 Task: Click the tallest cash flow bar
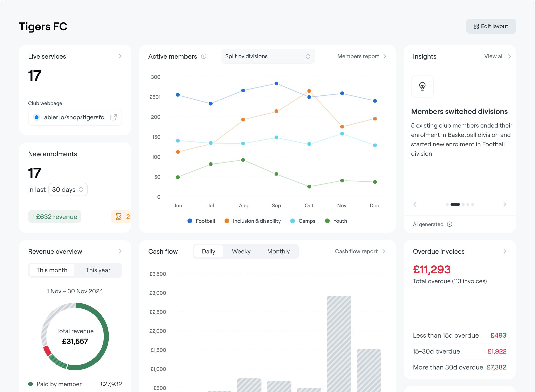339,344
